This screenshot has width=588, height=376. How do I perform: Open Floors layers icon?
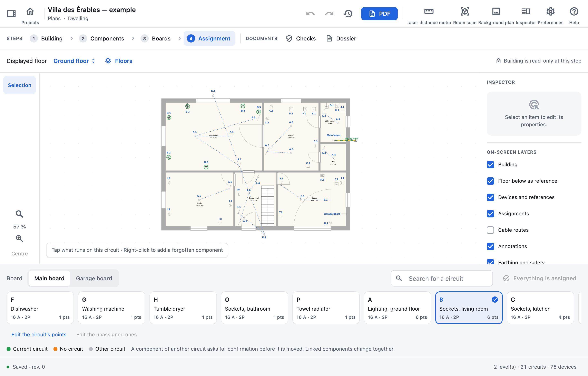tap(108, 61)
